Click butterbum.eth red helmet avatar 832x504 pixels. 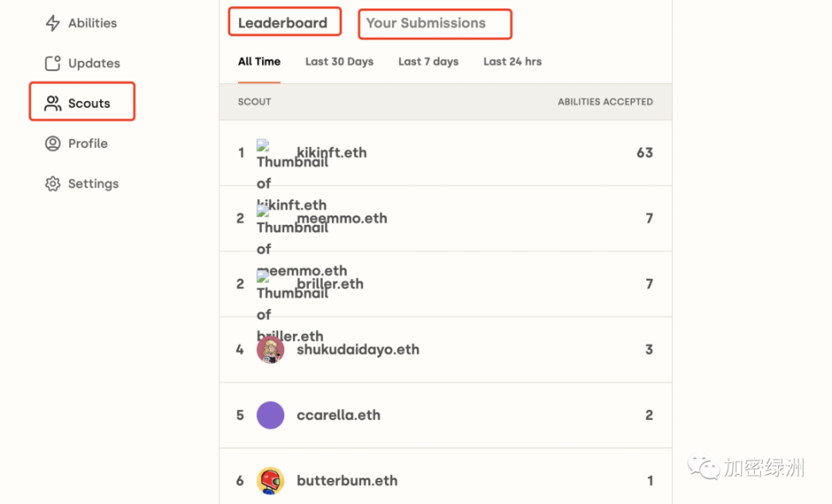(270, 481)
